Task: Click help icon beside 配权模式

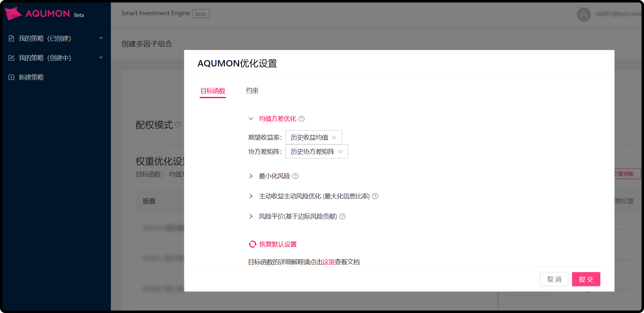Action: [x=178, y=124]
